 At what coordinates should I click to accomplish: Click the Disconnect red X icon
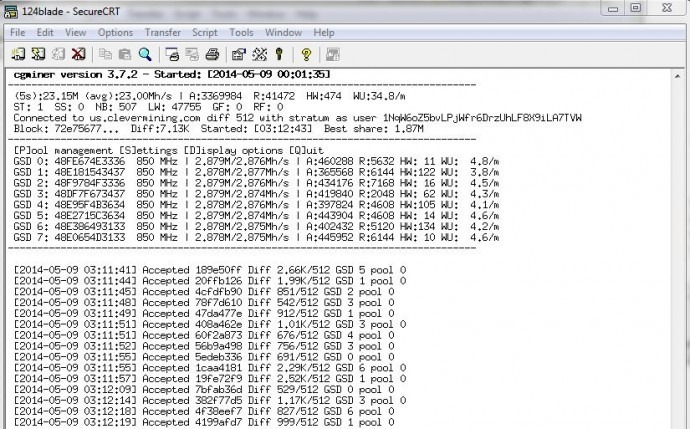78,54
